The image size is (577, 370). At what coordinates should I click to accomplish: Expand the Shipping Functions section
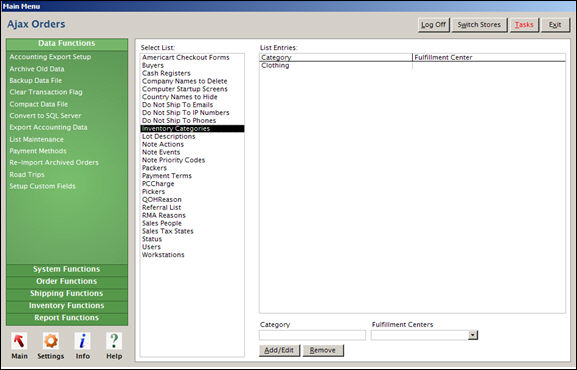pyautogui.click(x=67, y=293)
